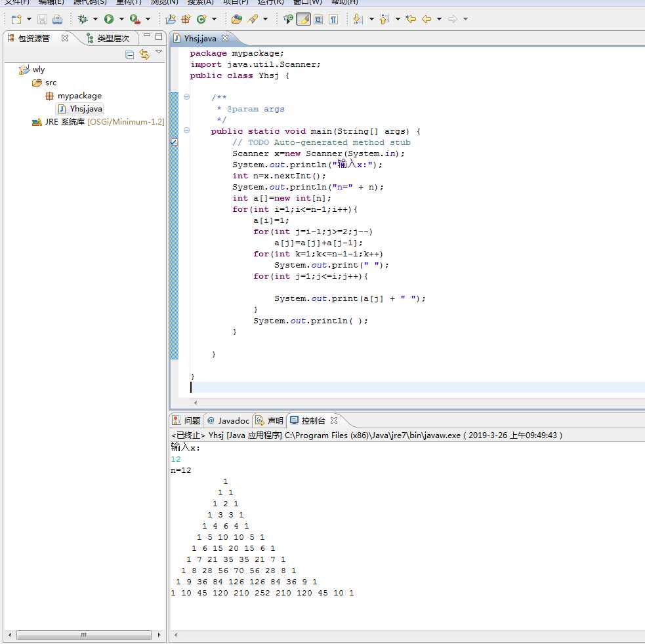This screenshot has height=644, width=645.
Task: Select Yhsj.java in Package Explorer
Action: [80, 109]
